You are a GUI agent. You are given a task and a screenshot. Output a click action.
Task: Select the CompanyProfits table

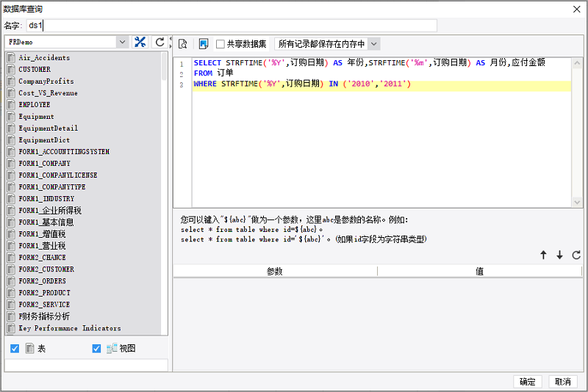(46, 81)
